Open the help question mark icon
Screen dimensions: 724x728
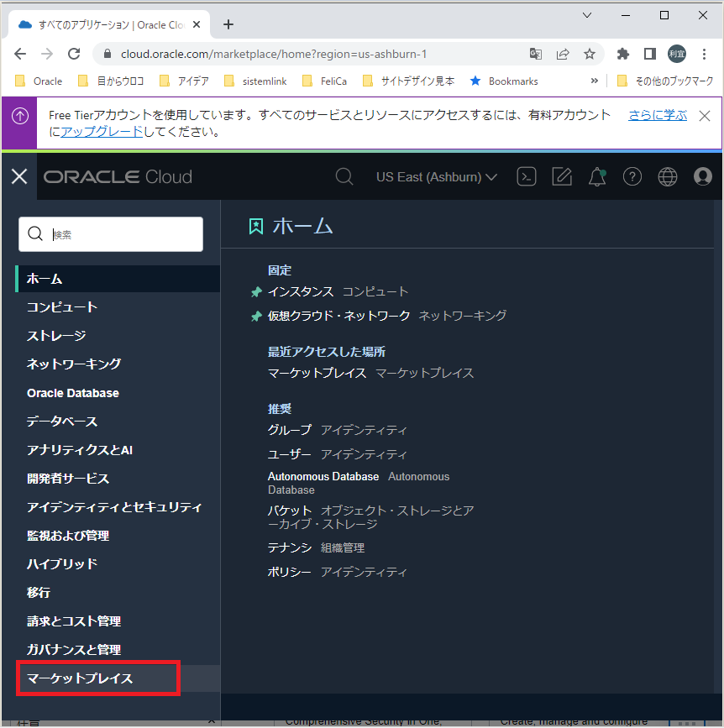click(632, 177)
